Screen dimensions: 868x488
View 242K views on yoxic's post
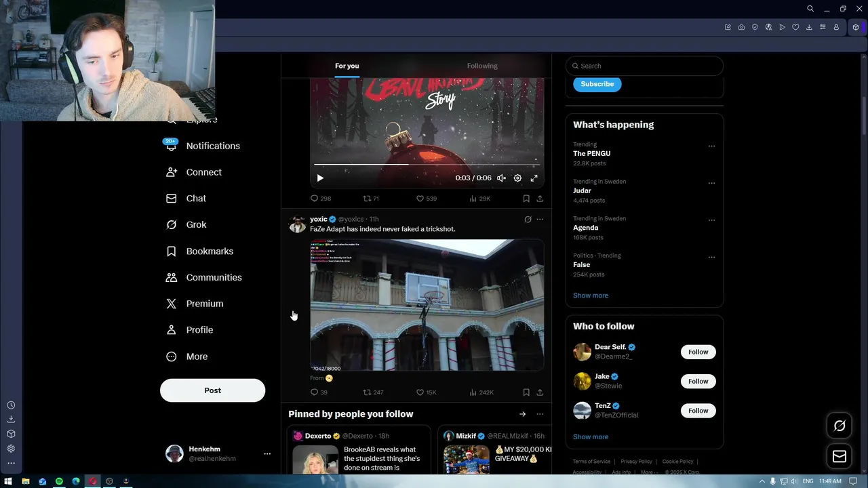click(481, 392)
